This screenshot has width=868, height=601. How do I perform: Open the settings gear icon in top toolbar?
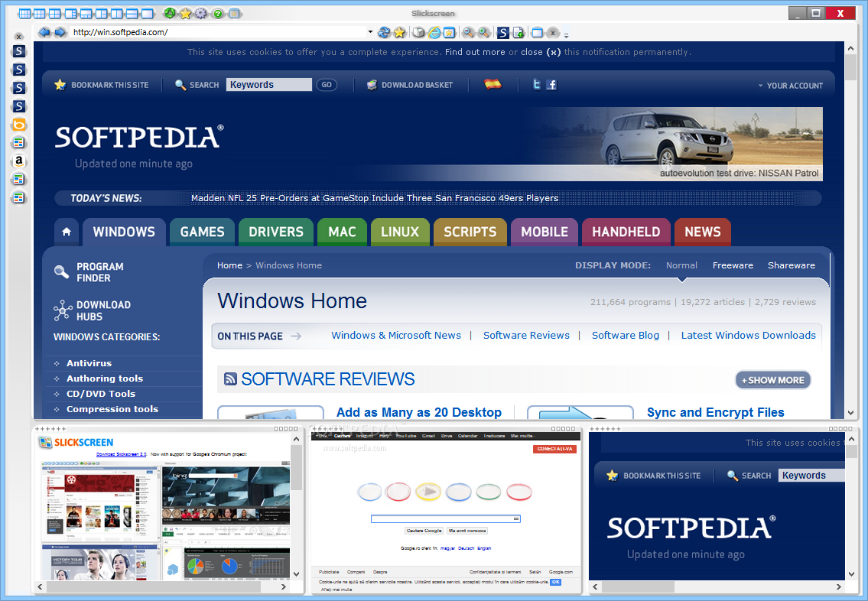201,13
